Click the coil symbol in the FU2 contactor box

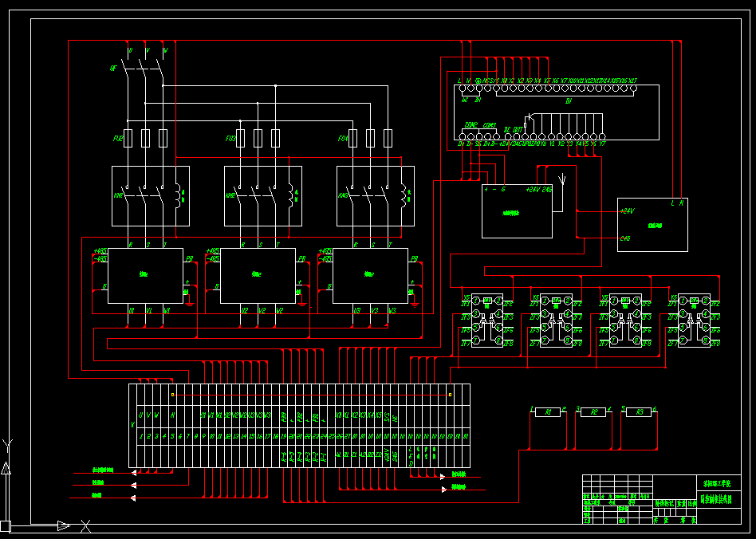pyautogui.click(x=178, y=195)
